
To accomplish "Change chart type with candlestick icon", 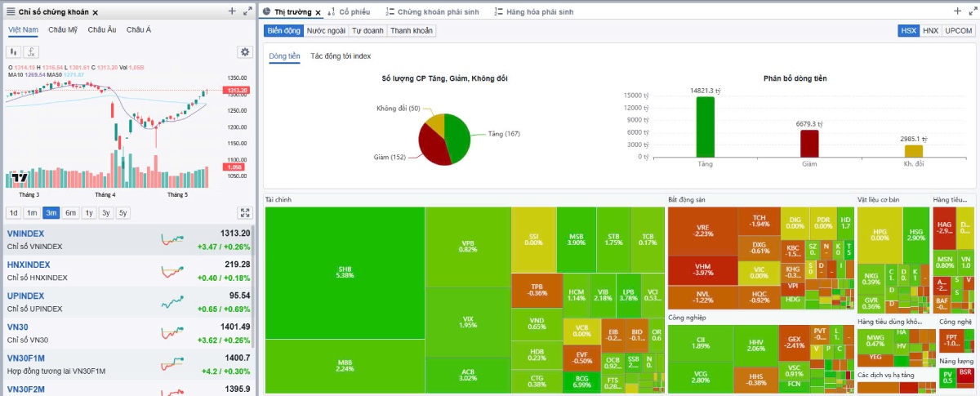I will pyautogui.click(x=14, y=51).
